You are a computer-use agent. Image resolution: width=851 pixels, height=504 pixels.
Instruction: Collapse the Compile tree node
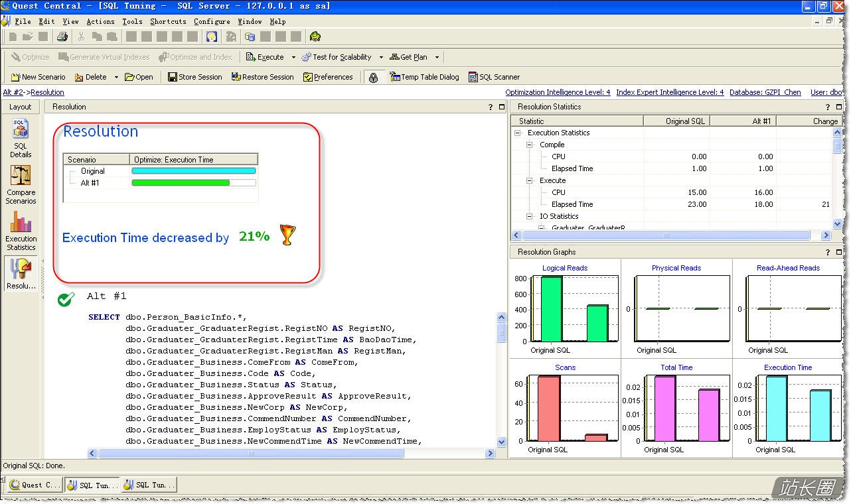(530, 145)
